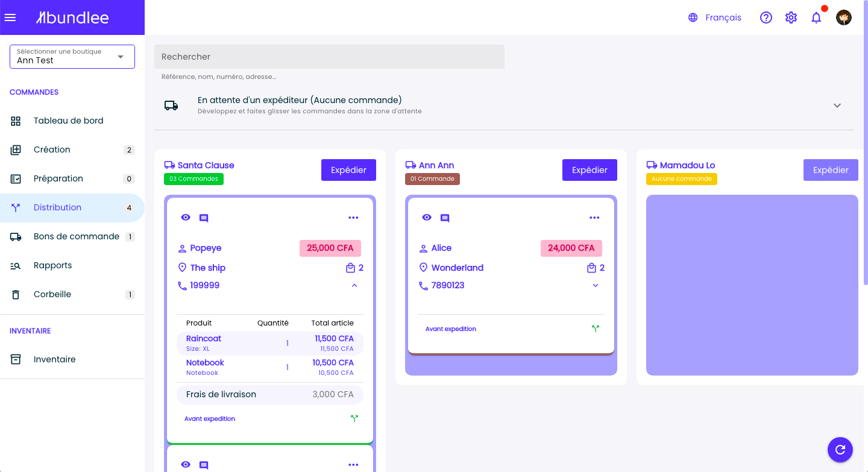Open the boutique selector dropdown
868x472 pixels.
tap(72, 57)
